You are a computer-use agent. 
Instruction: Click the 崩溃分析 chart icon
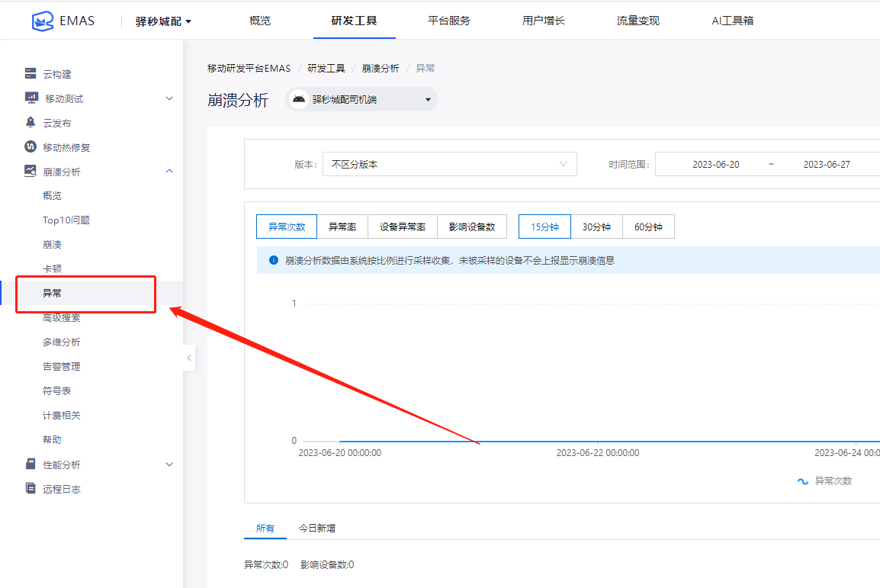(x=31, y=171)
